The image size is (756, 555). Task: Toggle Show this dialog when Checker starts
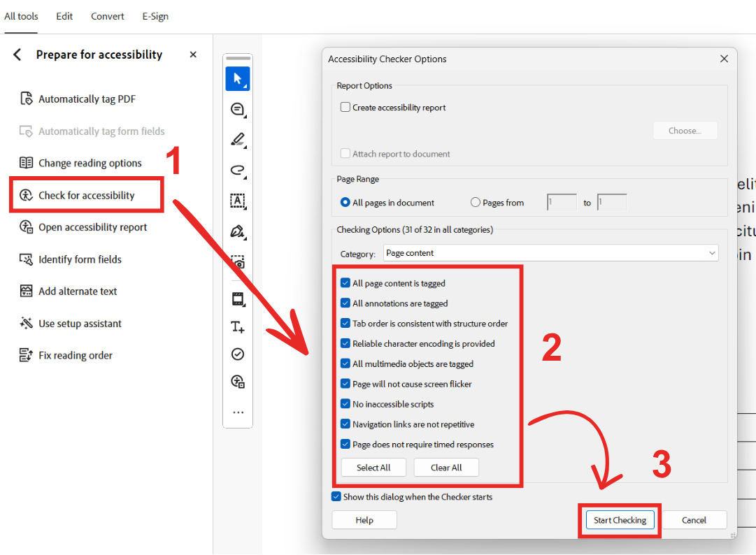(x=336, y=496)
